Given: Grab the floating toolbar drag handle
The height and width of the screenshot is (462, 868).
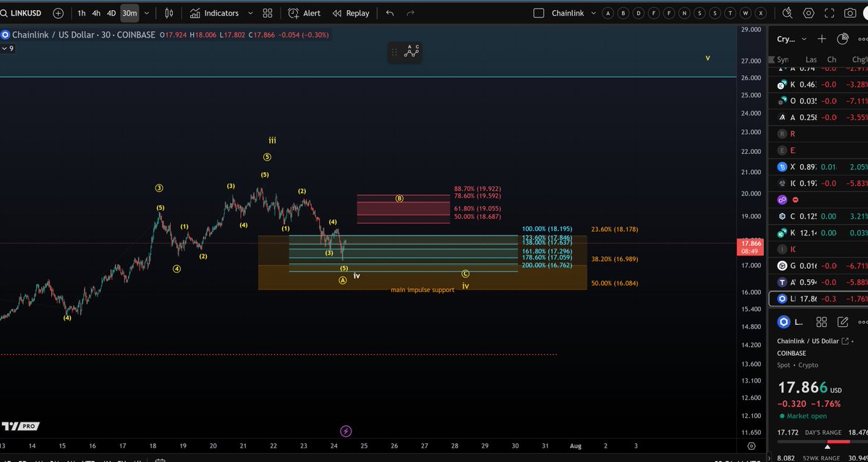Looking at the screenshot, I should pyautogui.click(x=394, y=52).
